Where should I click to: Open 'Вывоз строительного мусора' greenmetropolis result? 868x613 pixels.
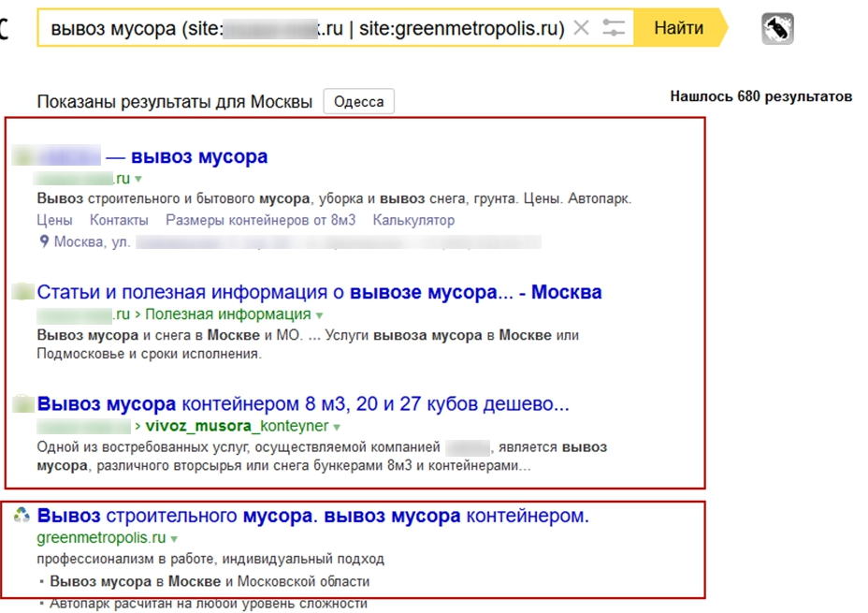[x=312, y=516]
